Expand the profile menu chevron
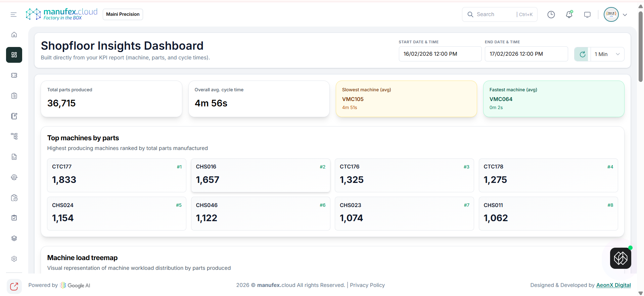The height and width of the screenshot is (296, 644). tap(625, 15)
